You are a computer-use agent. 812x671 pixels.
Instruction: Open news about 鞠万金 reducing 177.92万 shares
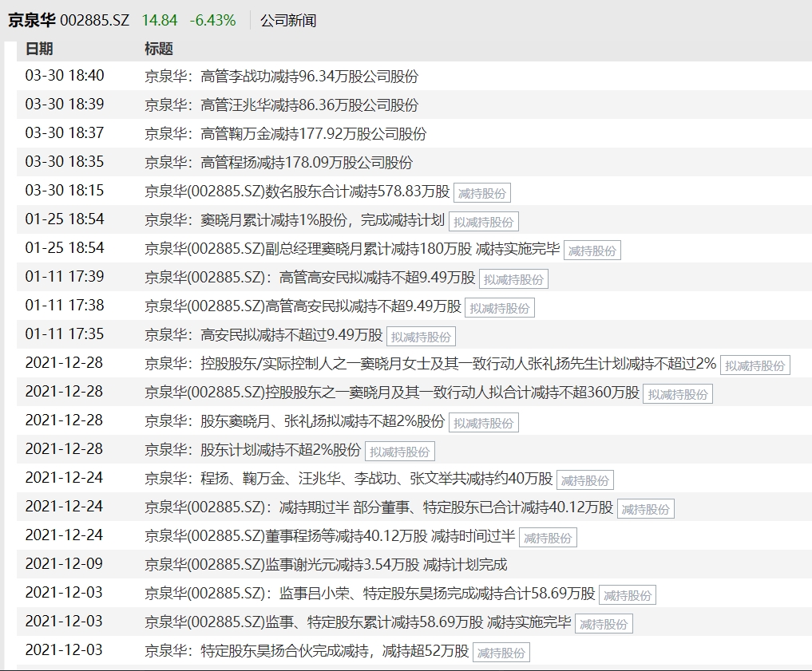point(285,134)
